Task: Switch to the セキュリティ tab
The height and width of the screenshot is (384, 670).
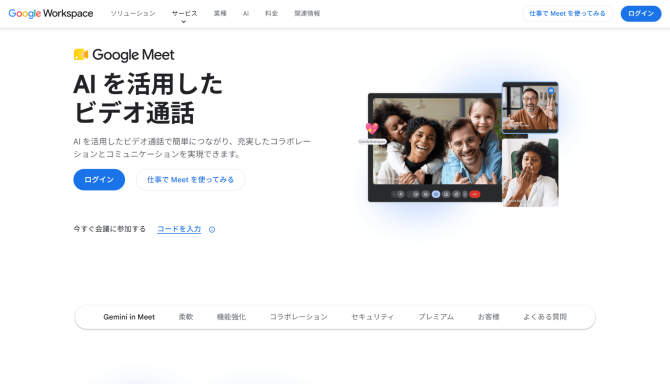Action: coord(373,317)
